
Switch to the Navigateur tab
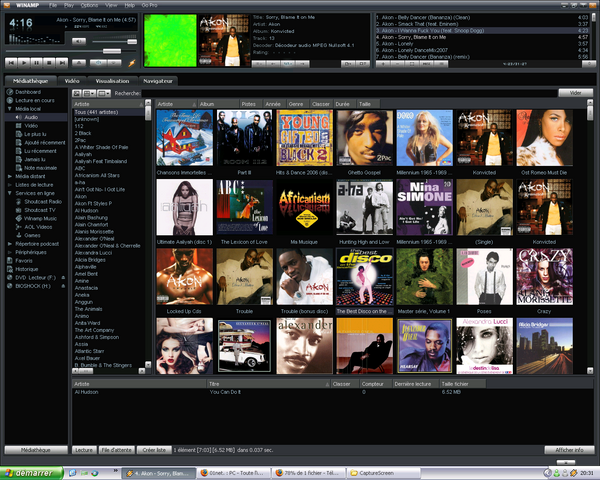(158, 81)
